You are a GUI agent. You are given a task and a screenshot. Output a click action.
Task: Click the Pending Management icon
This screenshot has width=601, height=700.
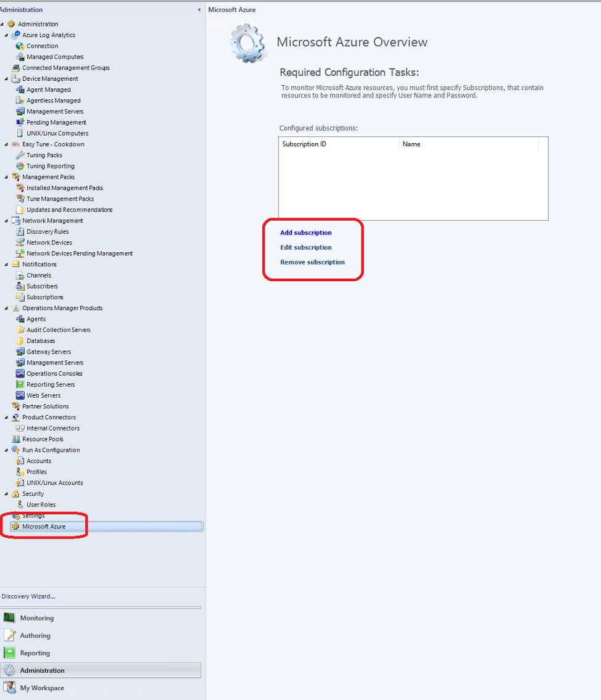pyautogui.click(x=20, y=122)
